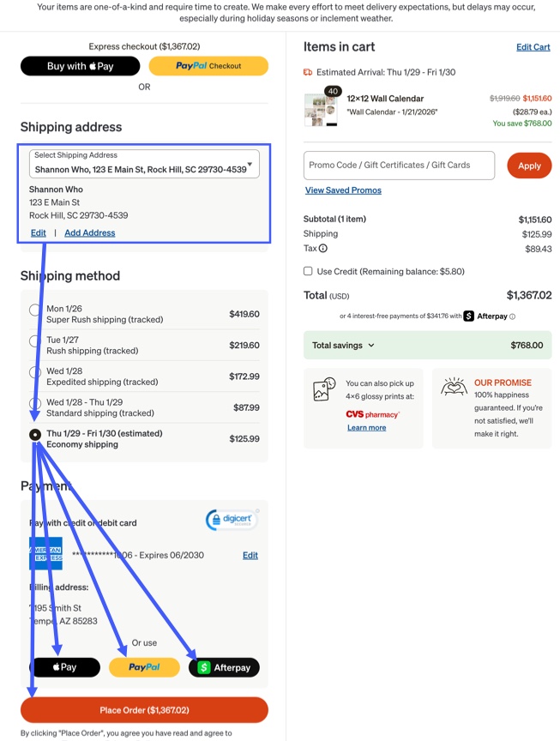
Task: Select Economy shipping radio button
Action: click(35, 434)
